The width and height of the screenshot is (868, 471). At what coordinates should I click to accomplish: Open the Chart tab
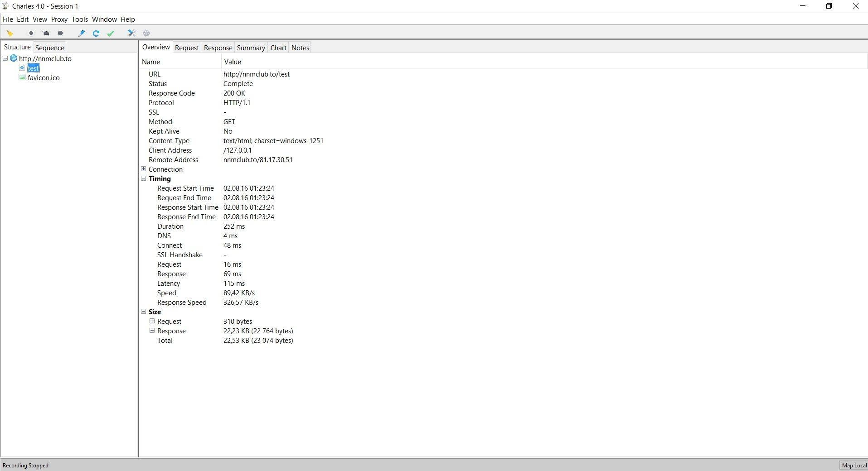[x=278, y=48]
